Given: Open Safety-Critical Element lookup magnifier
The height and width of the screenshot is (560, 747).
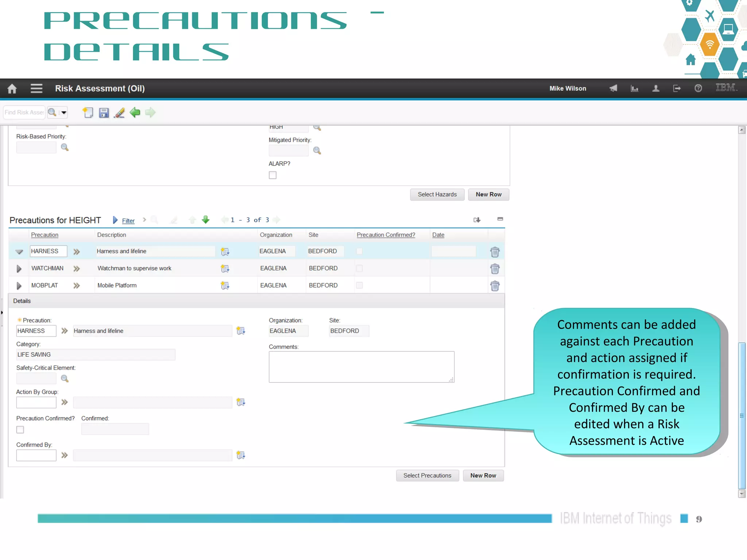Looking at the screenshot, I should tap(65, 378).
